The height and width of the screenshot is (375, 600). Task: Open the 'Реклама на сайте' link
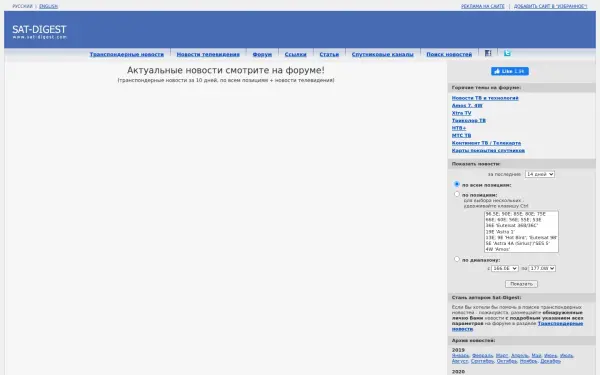(483, 6)
